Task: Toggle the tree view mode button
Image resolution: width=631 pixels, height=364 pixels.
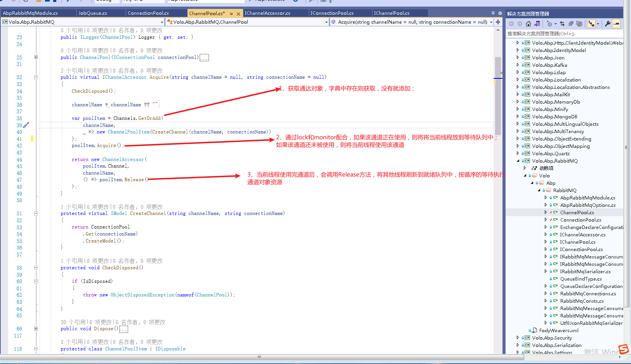Action: pos(591,24)
